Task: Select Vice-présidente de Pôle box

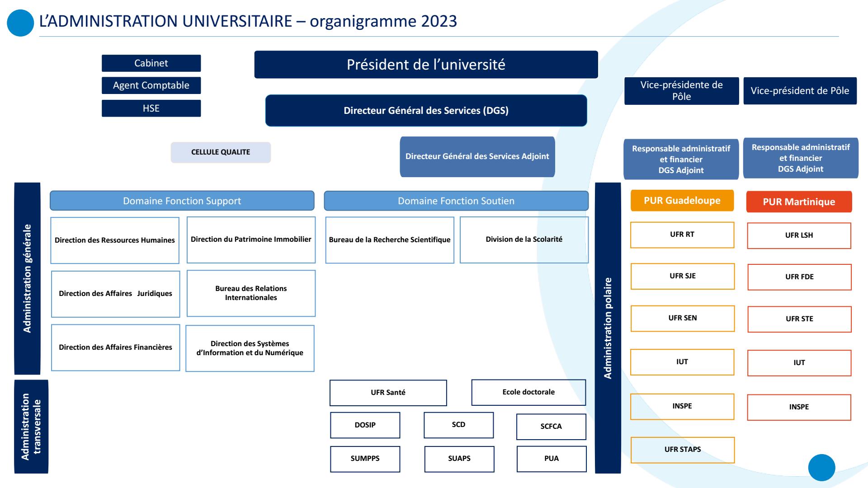Action: (x=681, y=91)
